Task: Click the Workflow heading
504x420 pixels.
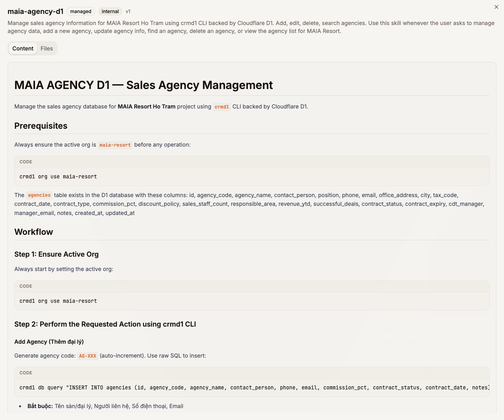Action: pos(34,232)
